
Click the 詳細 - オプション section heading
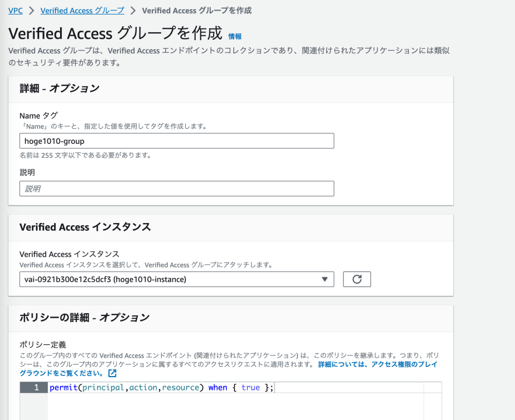pos(60,89)
